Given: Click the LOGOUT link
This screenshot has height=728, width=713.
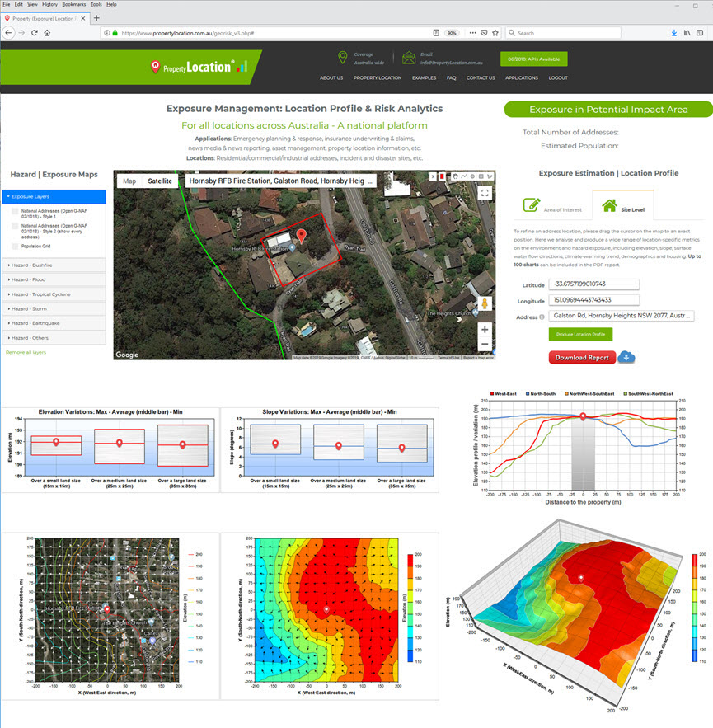Looking at the screenshot, I should tap(558, 78).
